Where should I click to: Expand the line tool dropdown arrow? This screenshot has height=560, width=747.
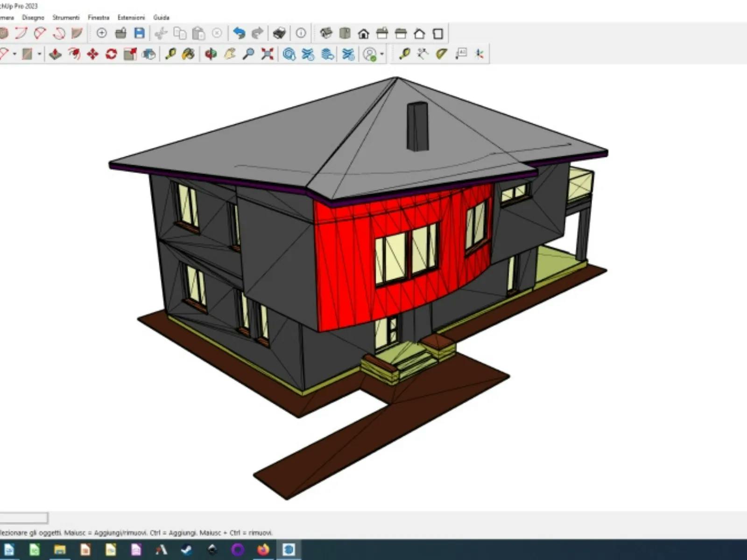(x=14, y=54)
